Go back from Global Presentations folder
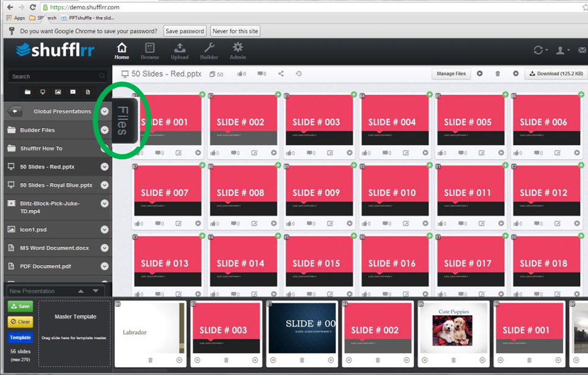588x375 pixels. coord(15,111)
